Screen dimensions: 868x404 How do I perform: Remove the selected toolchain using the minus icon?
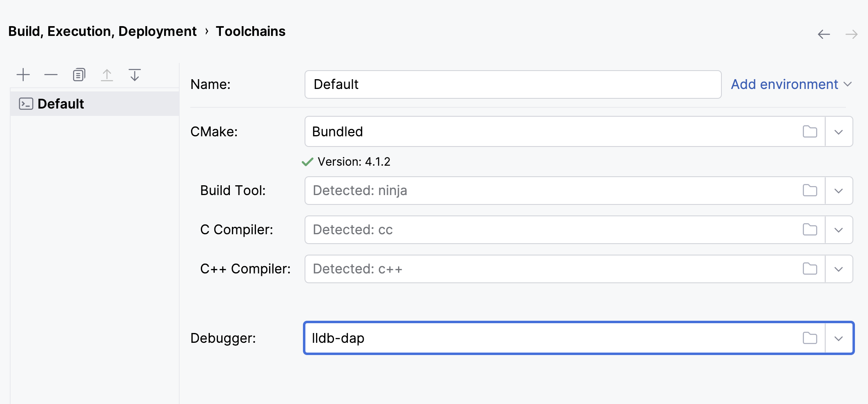click(x=51, y=75)
